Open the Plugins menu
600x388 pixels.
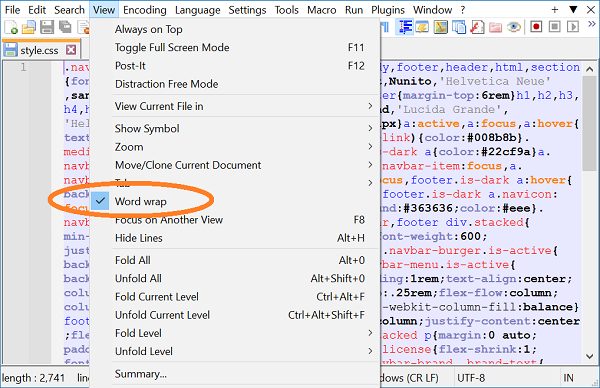[388, 10]
